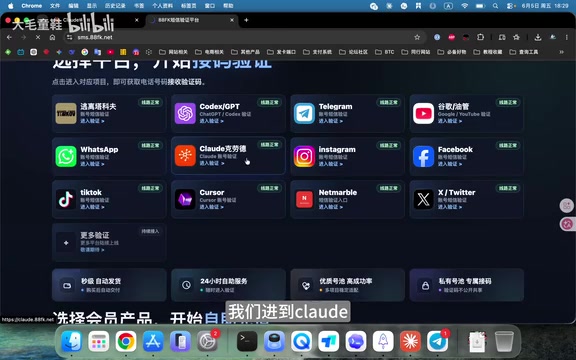Image resolution: width=576 pixels, height=360 pixels.
Task: Open the Claude app in the Dock
Action: tap(410, 341)
